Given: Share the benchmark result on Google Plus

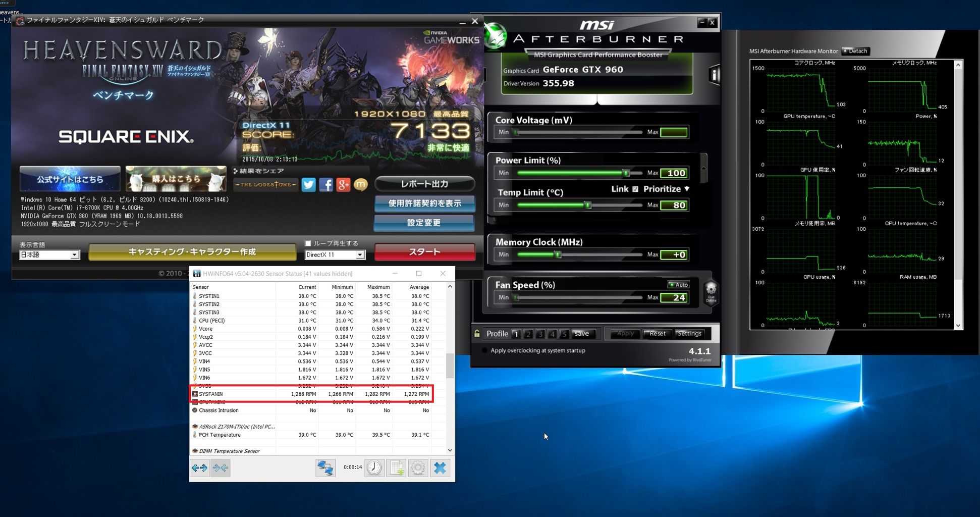Looking at the screenshot, I should tap(343, 185).
